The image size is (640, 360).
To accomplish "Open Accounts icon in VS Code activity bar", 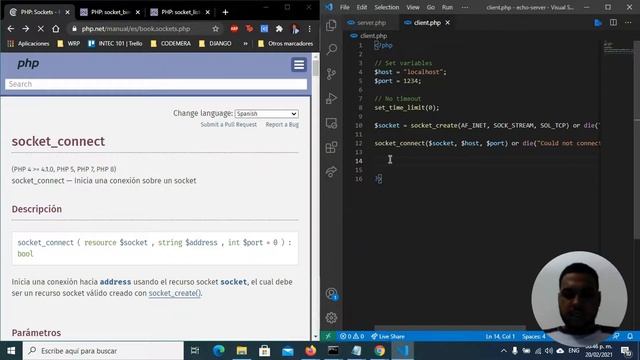I will [331, 294].
